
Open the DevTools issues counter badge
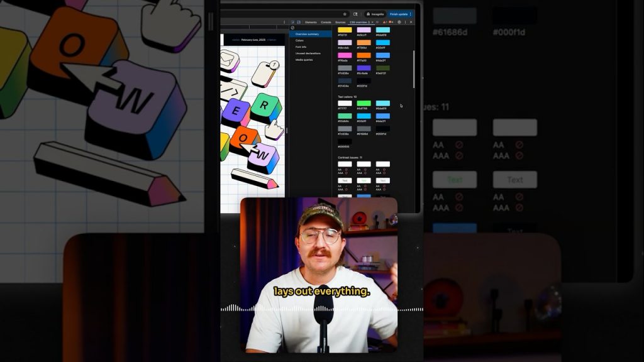(x=391, y=22)
